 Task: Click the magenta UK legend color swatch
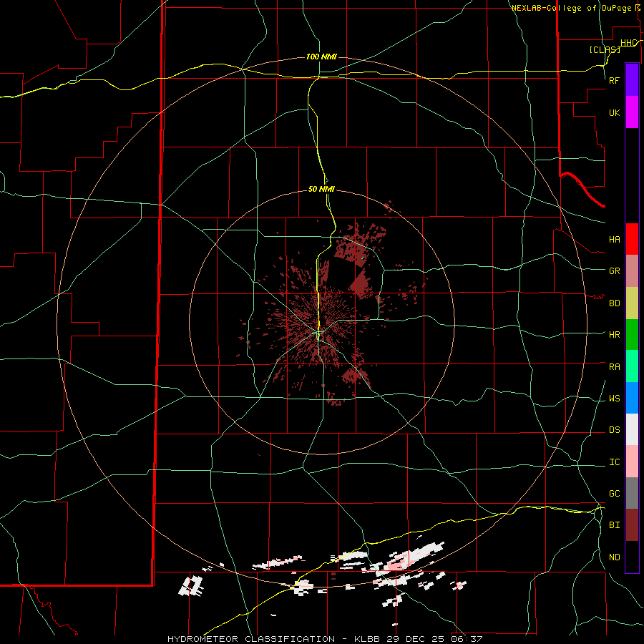[632, 112]
